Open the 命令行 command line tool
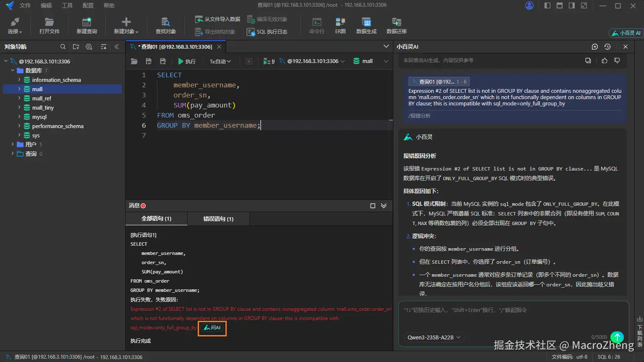The image size is (644, 362). click(x=317, y=26)
